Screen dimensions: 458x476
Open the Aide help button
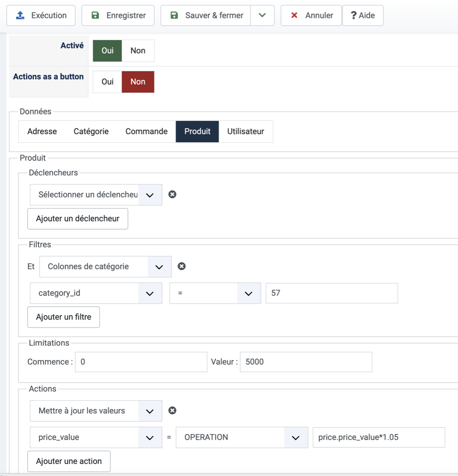[362, 15]
